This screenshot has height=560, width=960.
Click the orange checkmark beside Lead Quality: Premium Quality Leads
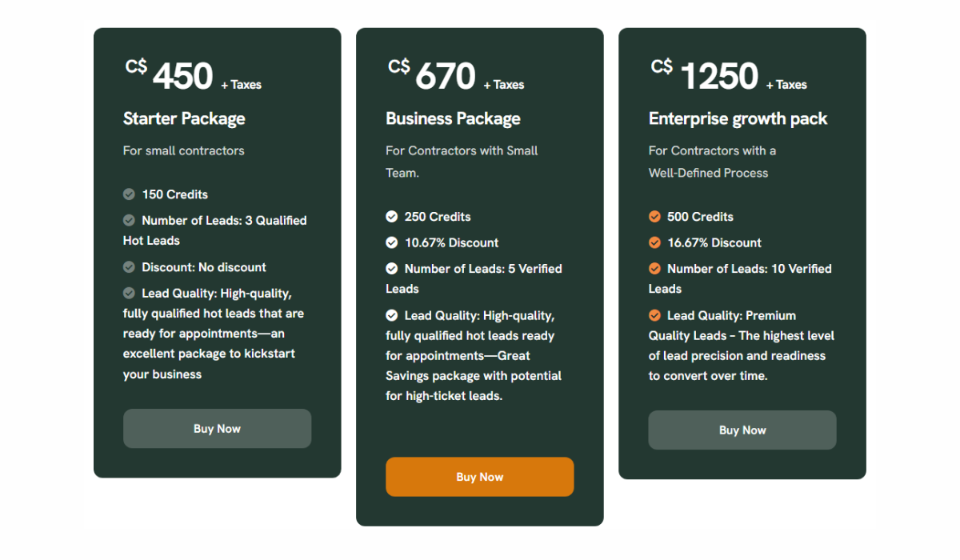pyautogui.click(x=654, y=315)
